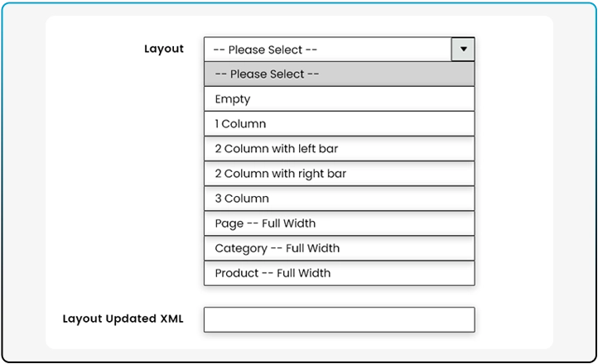Select 'Page -- Full Width' option

tap(339, 223)
